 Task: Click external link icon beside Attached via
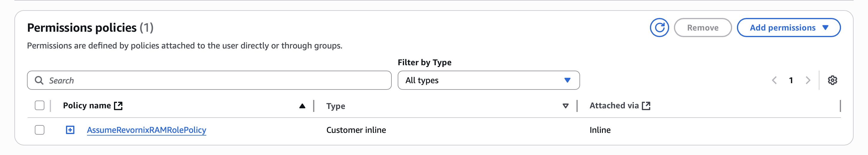click(x=646, y=106)
